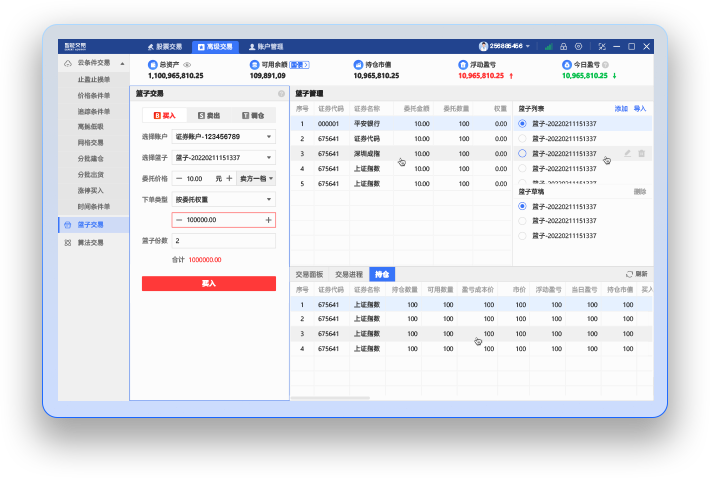
Task: Click the trash delete icon in basket list
Action: pyautogui.click(x=641, y=153)
